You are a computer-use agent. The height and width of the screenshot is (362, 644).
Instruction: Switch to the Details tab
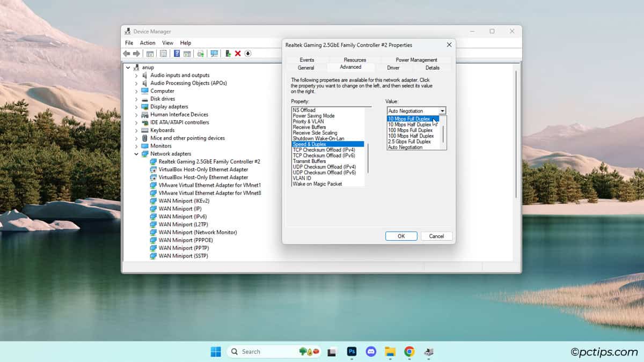click(433, 68)
